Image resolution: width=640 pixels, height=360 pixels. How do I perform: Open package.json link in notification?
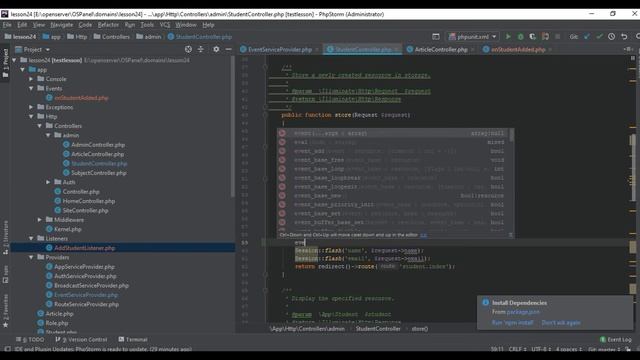coord(523,312)
